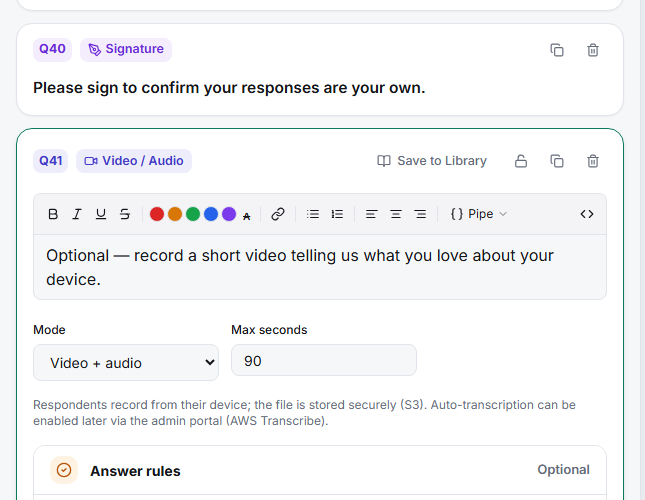Toggle HTML source code view
This screenshot has width=645, height=500.
587,214
